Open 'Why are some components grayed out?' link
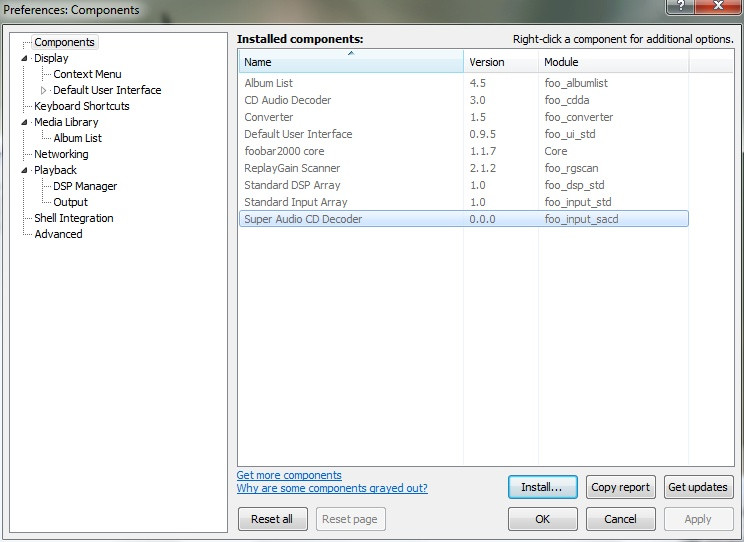The image size is (744, 542). point(332,488)
